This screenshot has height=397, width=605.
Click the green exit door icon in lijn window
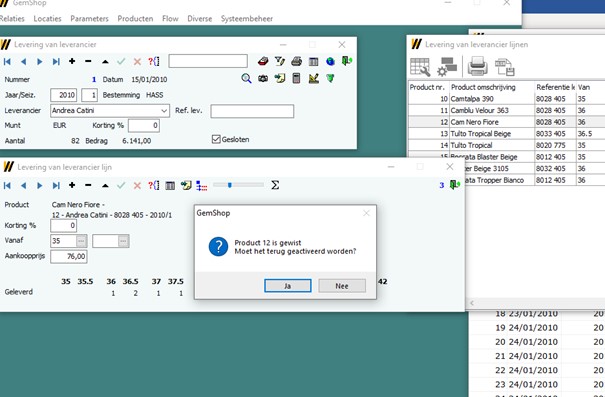(x=455, y=185)
